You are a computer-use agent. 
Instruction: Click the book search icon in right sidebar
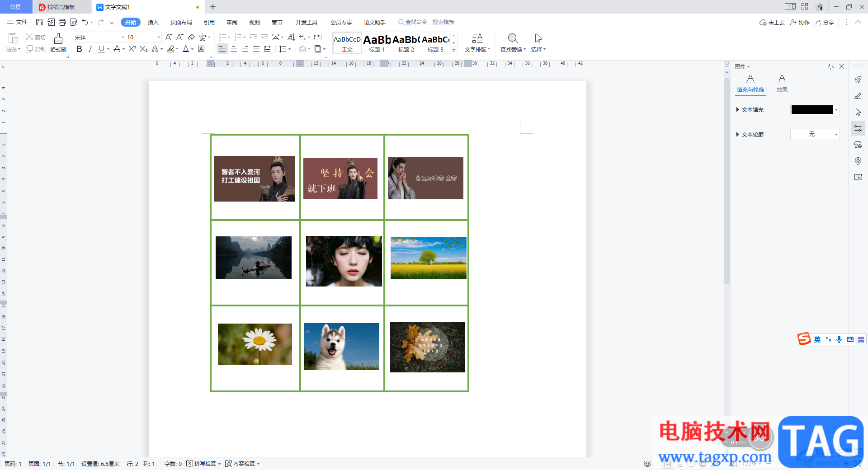pos(858,177)
